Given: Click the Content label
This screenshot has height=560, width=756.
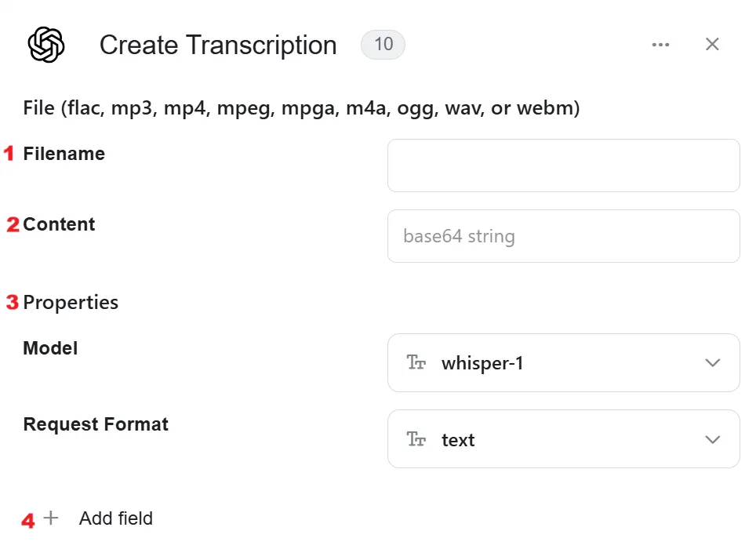Looking at the screenshot, I should [x=59, y=224].
